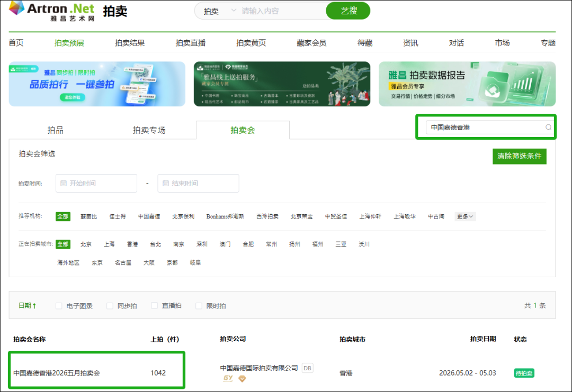The width and height of the screenshot is (572, 392).
Task: Open 拍卖预展 in the navigation bar
Action: click(x=69, y=43)
